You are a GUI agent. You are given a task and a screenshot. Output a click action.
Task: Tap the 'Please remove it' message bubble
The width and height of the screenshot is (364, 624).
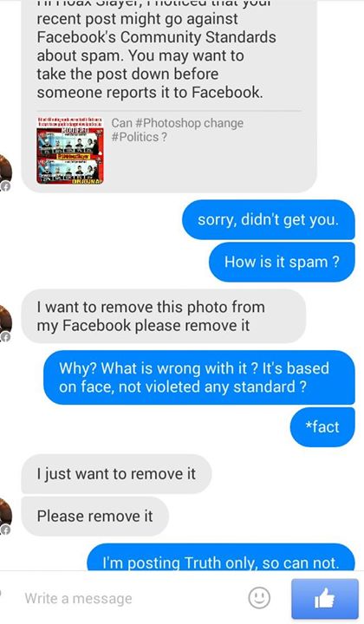[x=94, y=517]
